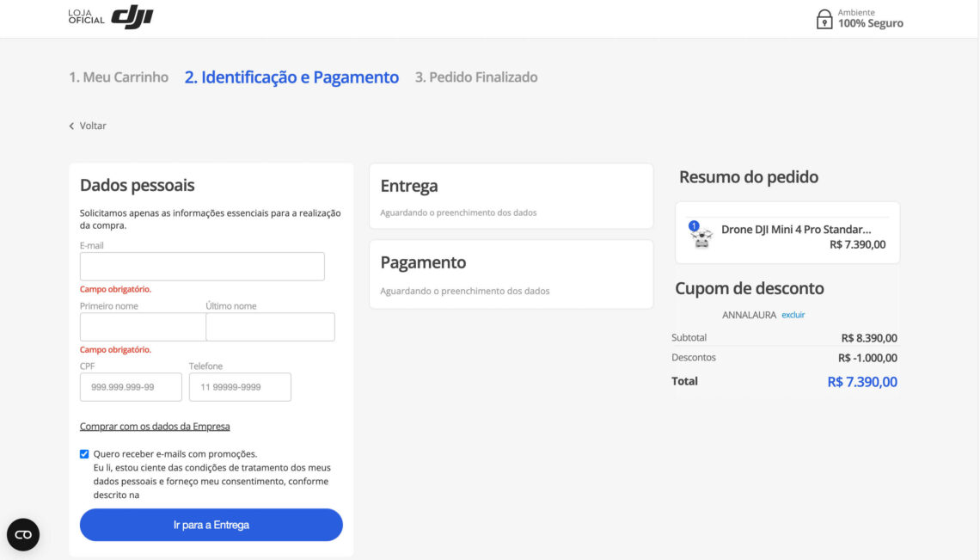Image resolution: width=980 pixels, height=560 pixels.
Task: Click the DJI official store logo
Action: (111, 17)
